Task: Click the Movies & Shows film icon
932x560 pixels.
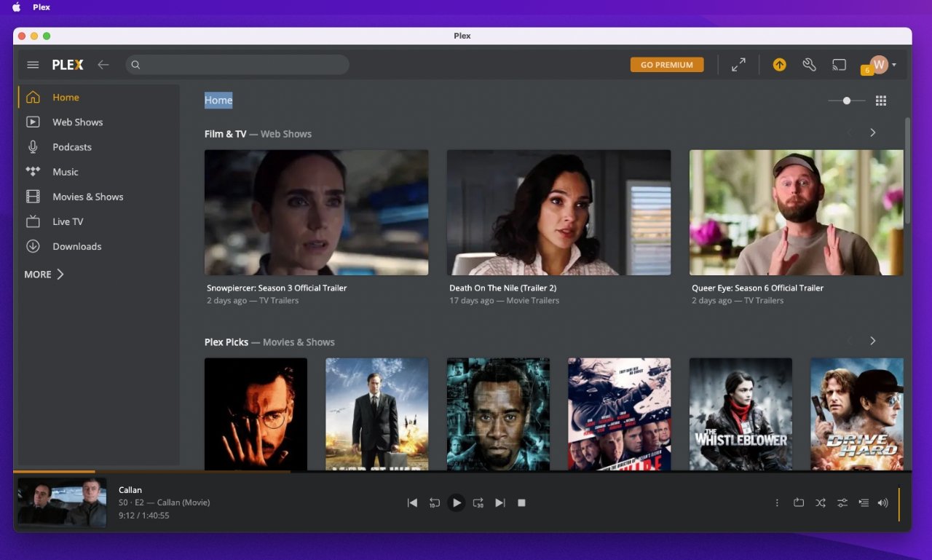Action: click(33, 197)
